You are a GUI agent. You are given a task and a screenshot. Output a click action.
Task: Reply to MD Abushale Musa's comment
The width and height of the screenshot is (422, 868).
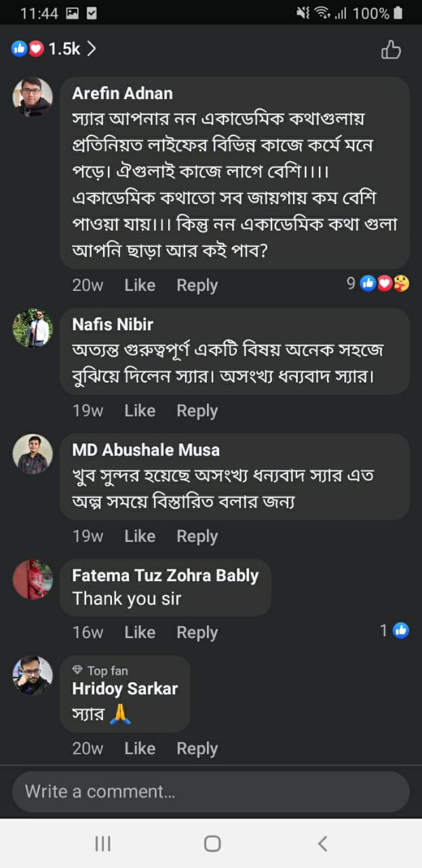[197, 536]
